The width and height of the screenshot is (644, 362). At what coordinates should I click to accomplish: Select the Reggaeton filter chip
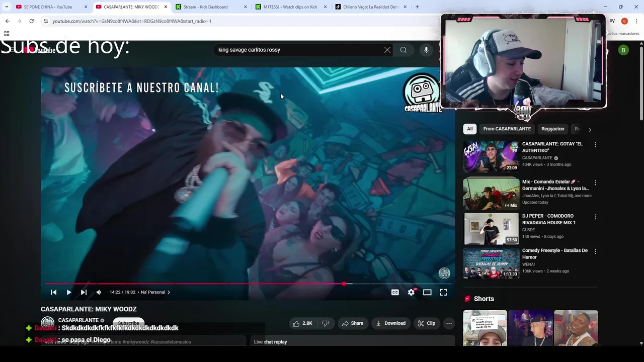click(552, 129)
